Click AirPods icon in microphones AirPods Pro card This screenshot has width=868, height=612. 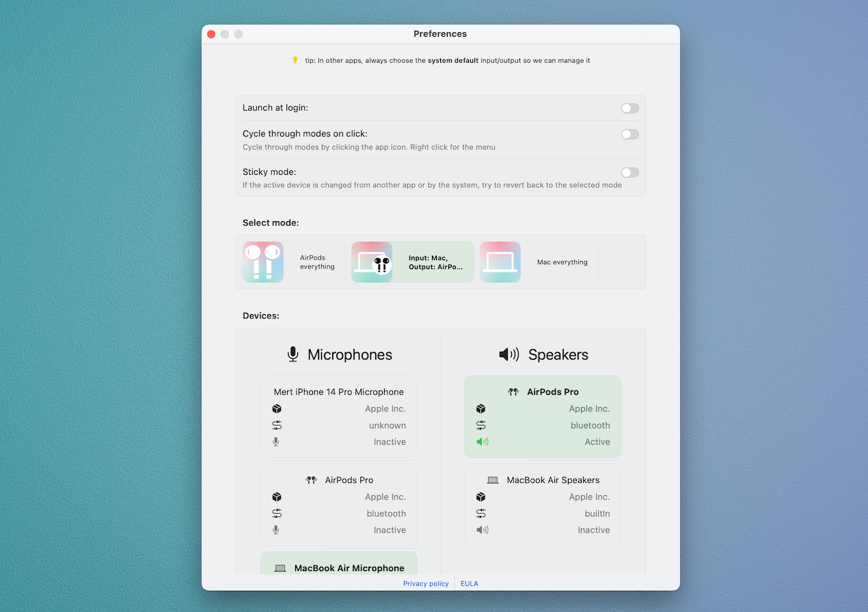pyautogui.click(x=312, y=480)
